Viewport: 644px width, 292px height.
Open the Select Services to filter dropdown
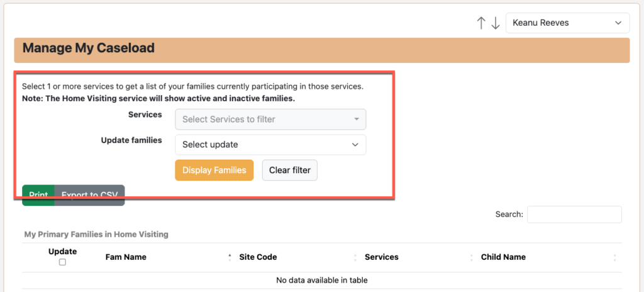270,119
